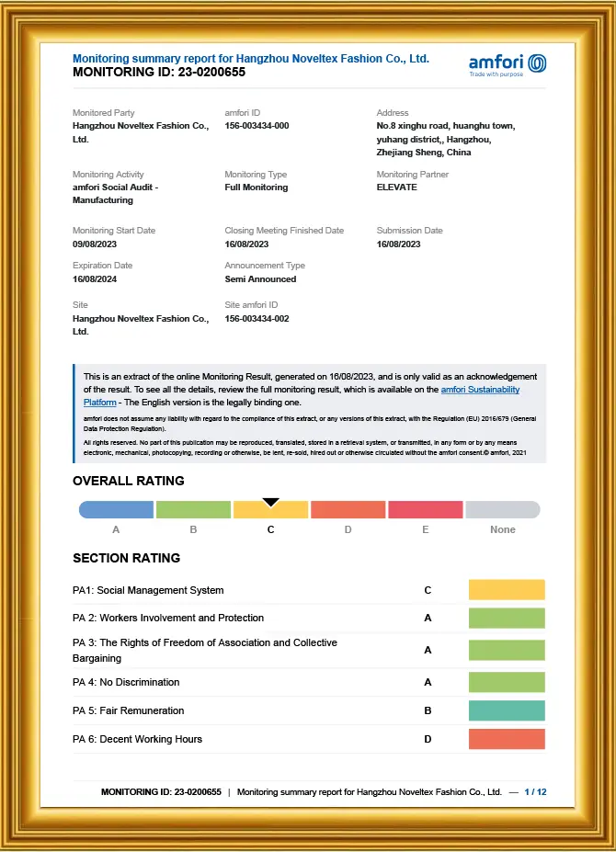Click the amfori ID value 156-003434-000
616x852 pixels.
pos(257,126)
